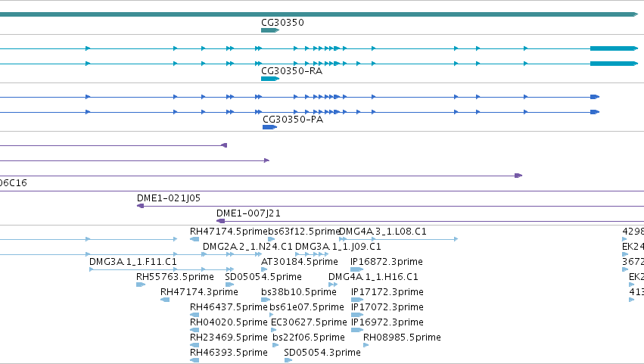Click the long teal gene bar at the top
This screenshot has height=364, width=644.
tap(319, 14)
